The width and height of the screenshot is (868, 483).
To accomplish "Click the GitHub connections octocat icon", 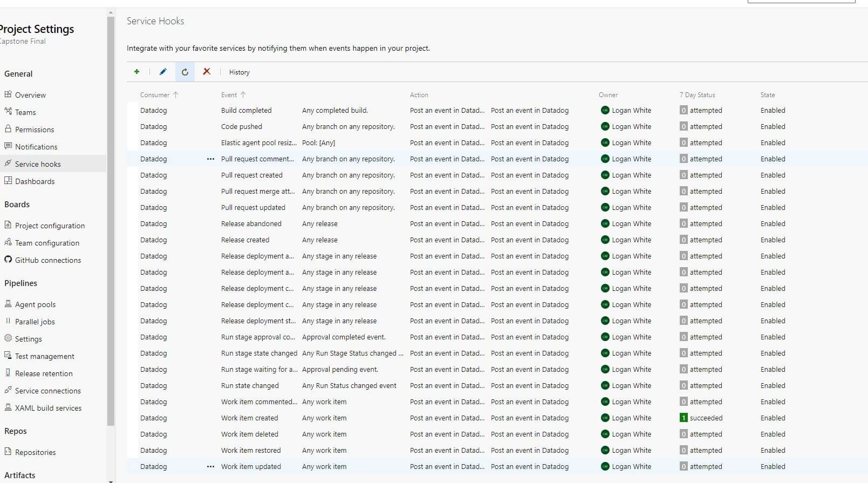I will coord(8,260).
